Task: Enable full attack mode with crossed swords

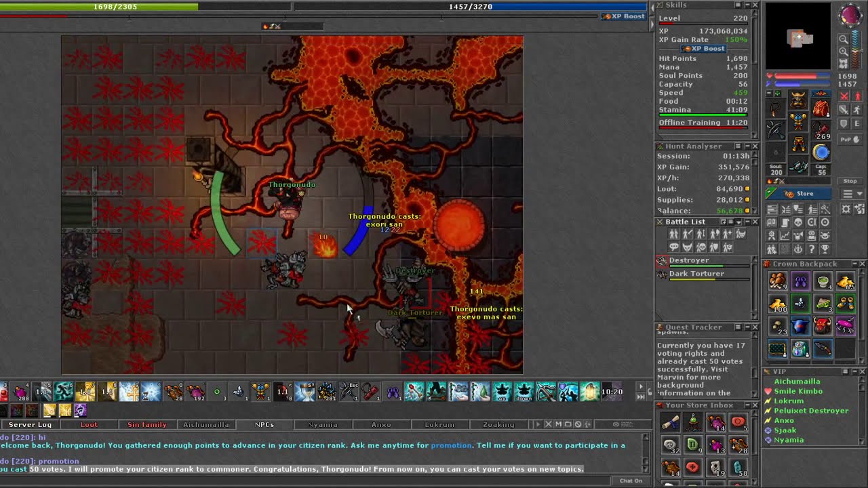Action: pos(845,96)
